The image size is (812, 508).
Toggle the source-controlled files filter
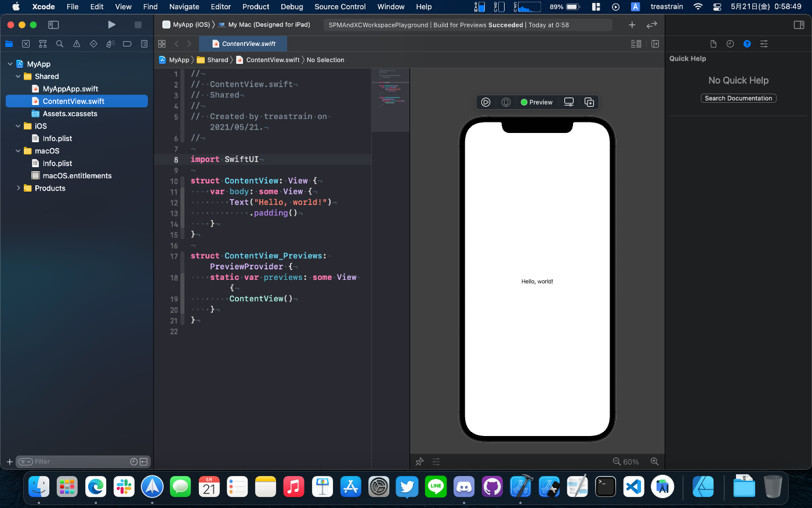tap(144, 462)
